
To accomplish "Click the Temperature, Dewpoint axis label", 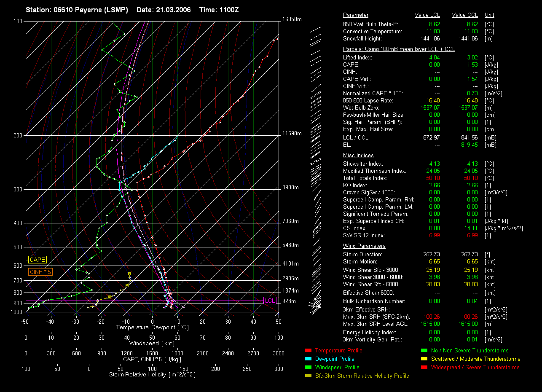I will pyautogui.click(x=151, y=328).
